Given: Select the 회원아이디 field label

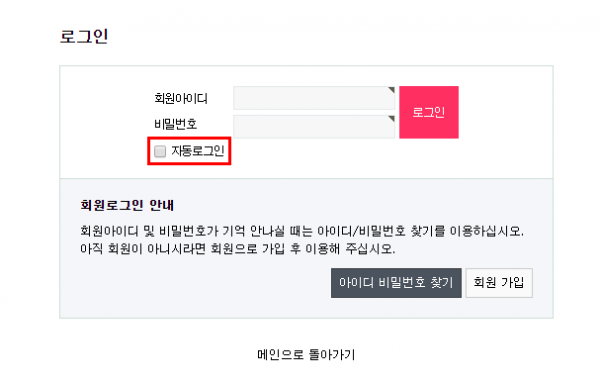Looking at the screenshot, I should (x=181, y=98).
